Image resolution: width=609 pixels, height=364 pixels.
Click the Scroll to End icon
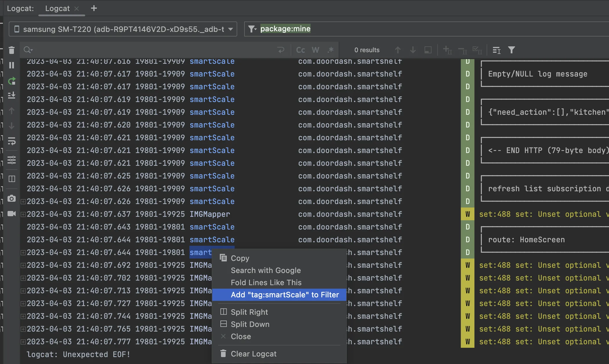12,95
